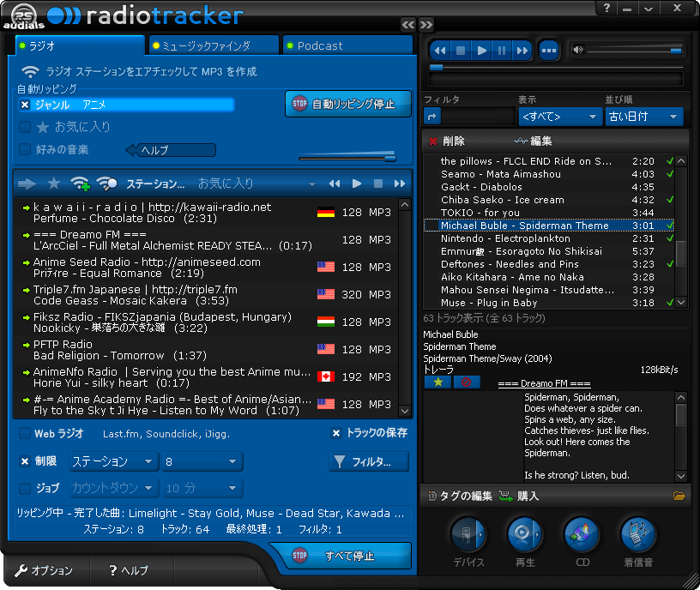Click the filter text input field
Viewport: 700px width, 590px height.
point(478,117)
